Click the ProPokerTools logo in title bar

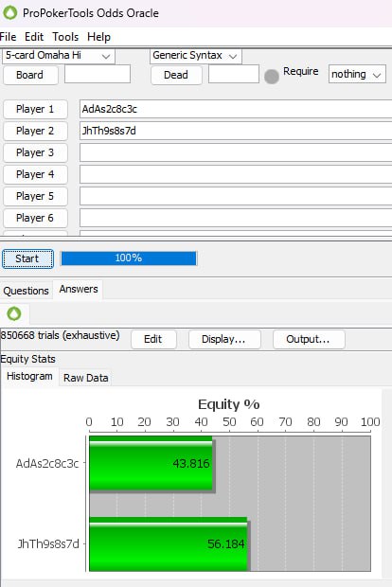[x=10, y=12]
